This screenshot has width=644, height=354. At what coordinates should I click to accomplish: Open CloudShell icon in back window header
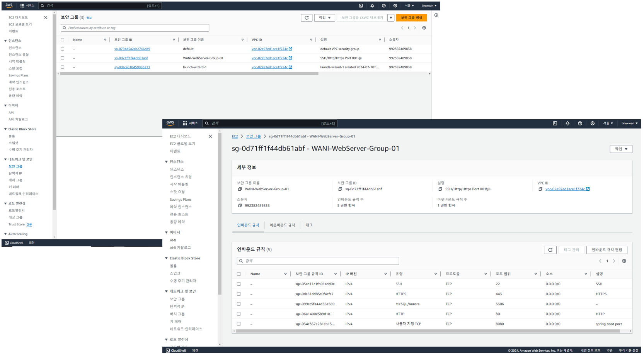(361, 6)
